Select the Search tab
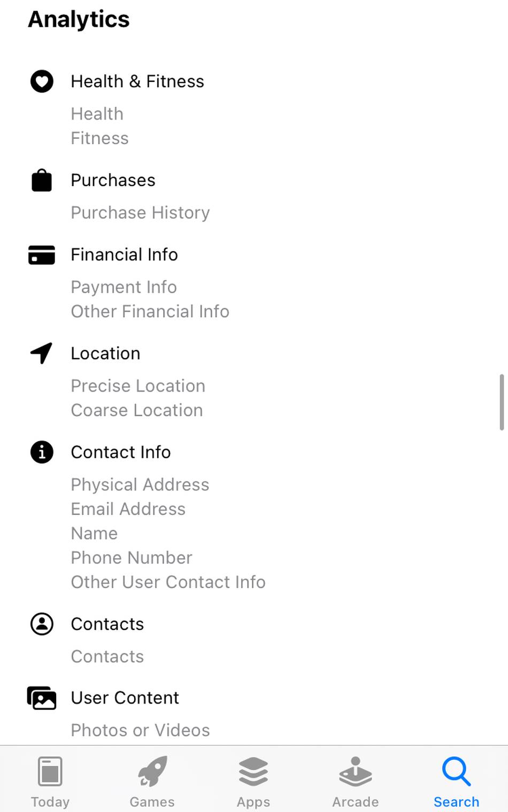 pyautogui.click(x=456, y=782)
